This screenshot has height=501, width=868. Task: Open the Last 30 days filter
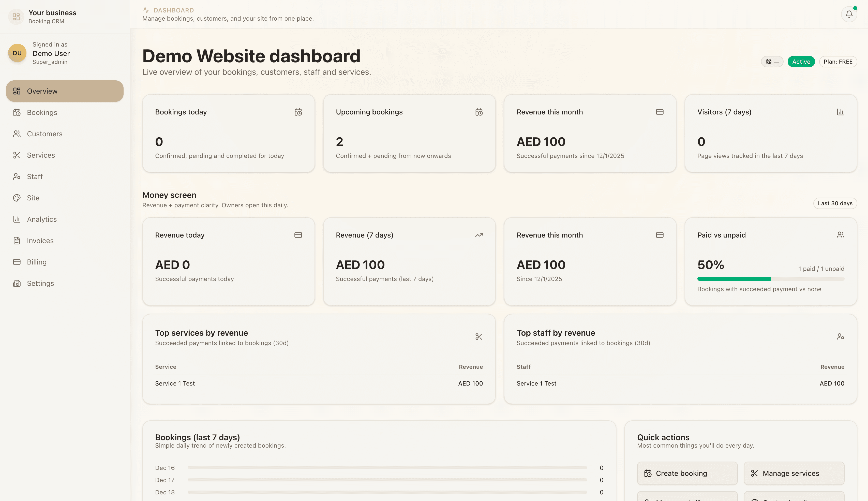(x=835, y=203)
